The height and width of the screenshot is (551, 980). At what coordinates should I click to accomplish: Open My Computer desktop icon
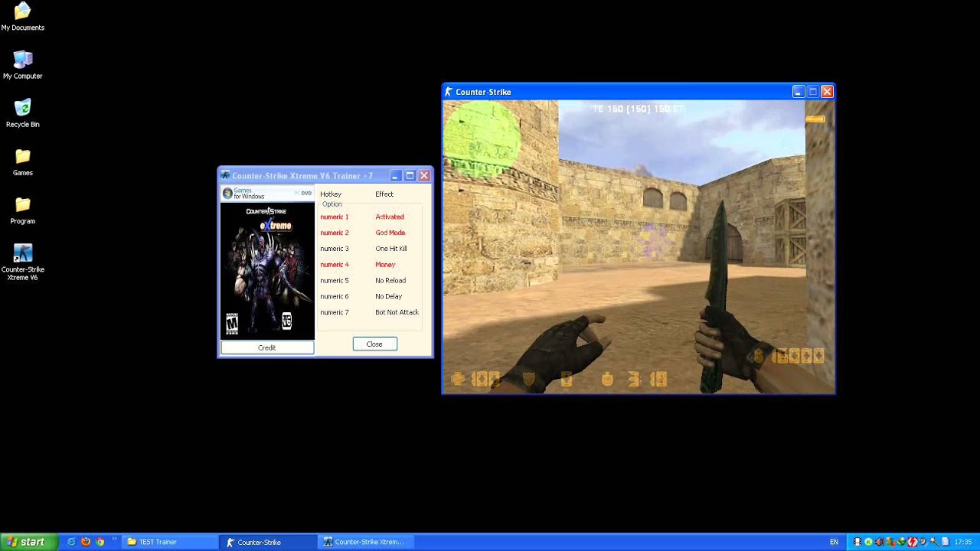[23, 65]
